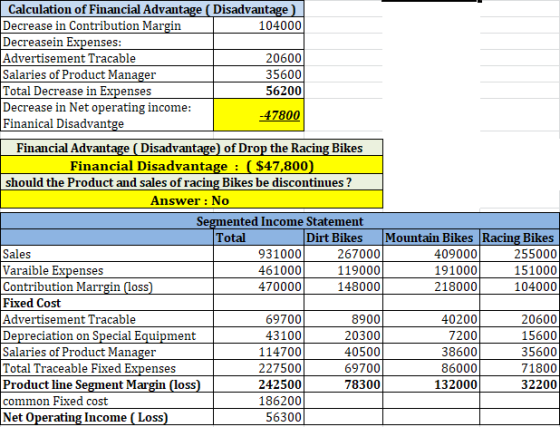Screen dimensions: 560x427
Task: Select total salaries value 114700
Action: tap(259, 352)
